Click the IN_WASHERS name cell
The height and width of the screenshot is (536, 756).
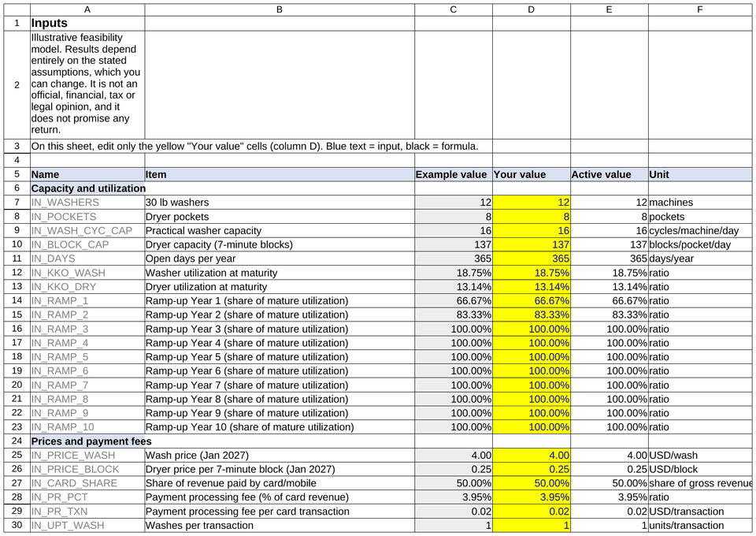click(87, 203)
